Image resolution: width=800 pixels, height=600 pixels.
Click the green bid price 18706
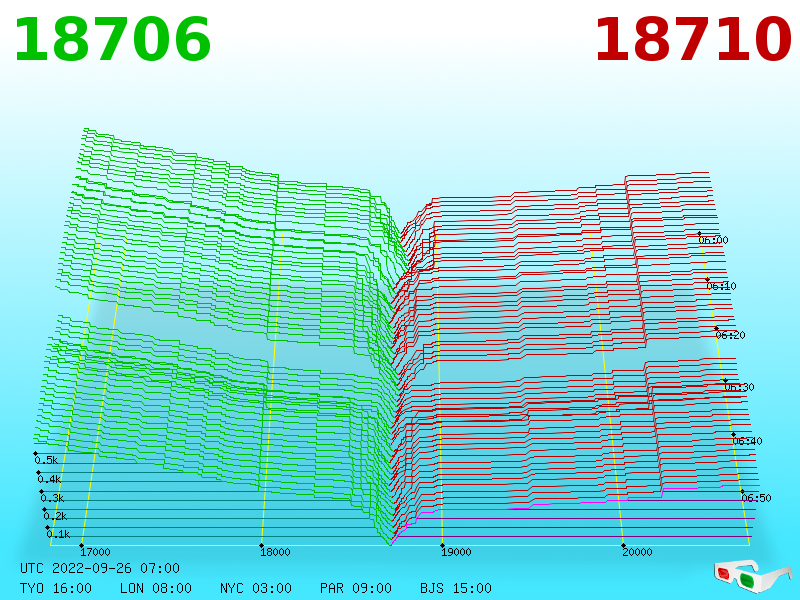pyautogui.click(x=112, y=40)
